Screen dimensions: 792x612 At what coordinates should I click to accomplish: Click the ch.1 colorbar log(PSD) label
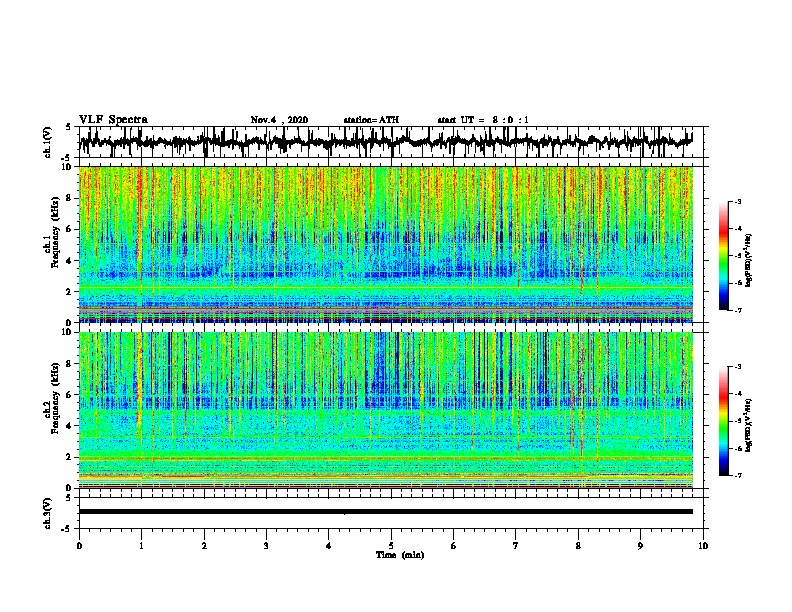point(748,261)
